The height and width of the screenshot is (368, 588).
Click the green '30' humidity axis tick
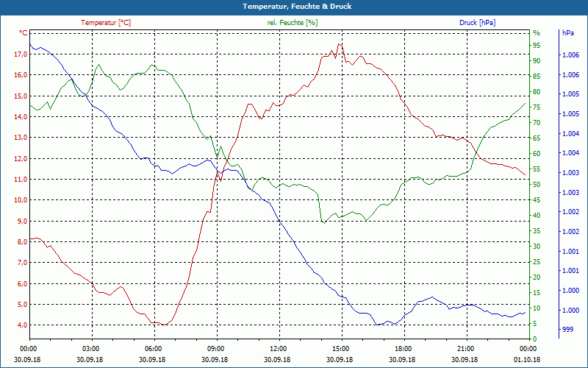coord(537,246)
